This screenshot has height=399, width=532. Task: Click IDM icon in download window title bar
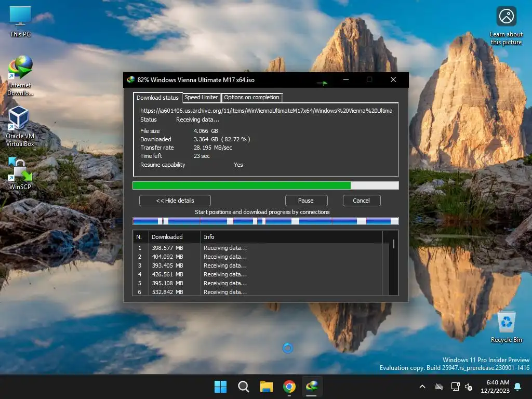[x=130, y=79]
